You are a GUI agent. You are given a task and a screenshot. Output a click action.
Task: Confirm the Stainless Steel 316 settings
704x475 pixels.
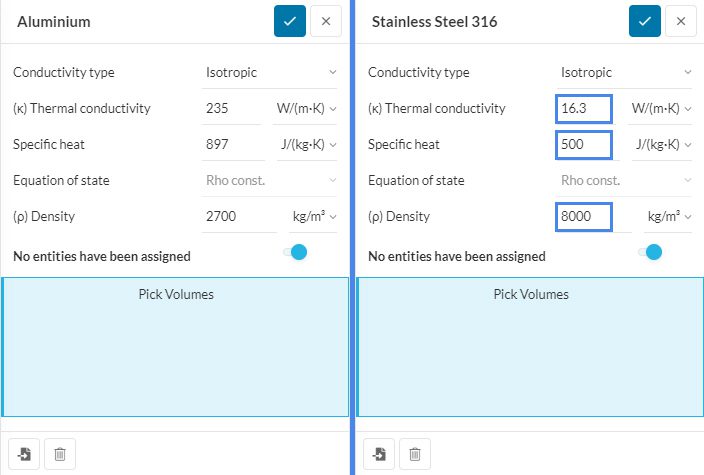(645, 21)
